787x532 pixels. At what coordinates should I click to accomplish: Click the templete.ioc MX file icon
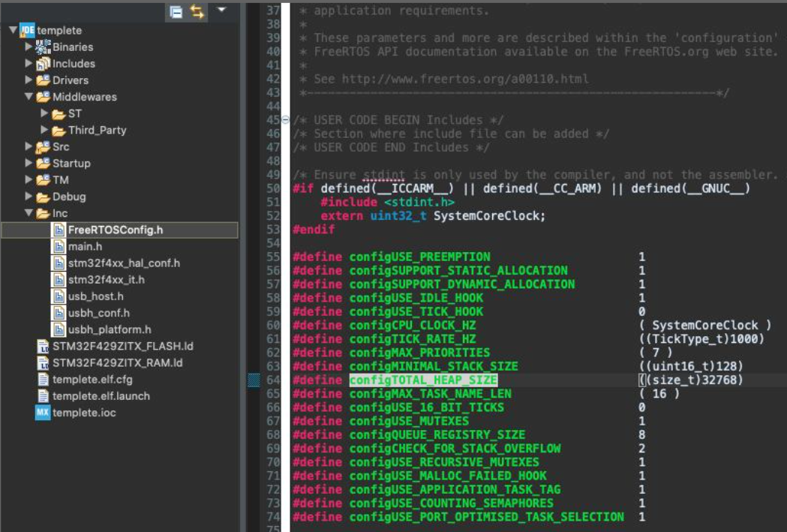pos(43,413)
